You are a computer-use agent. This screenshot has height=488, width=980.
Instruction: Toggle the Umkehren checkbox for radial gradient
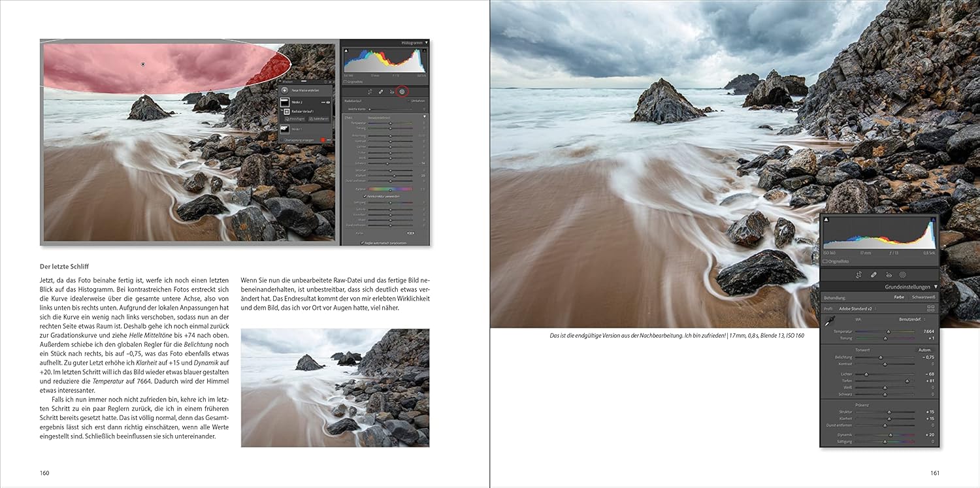[409, 101]
